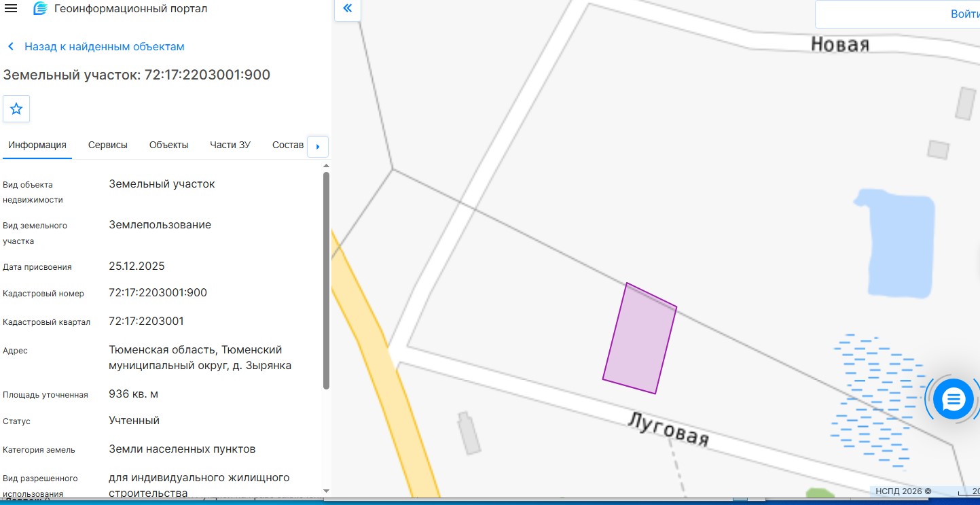The height and width of the screenshot is (505, 980).
Task: Click the Луговая street label on the map
Action: pos(668,429)
